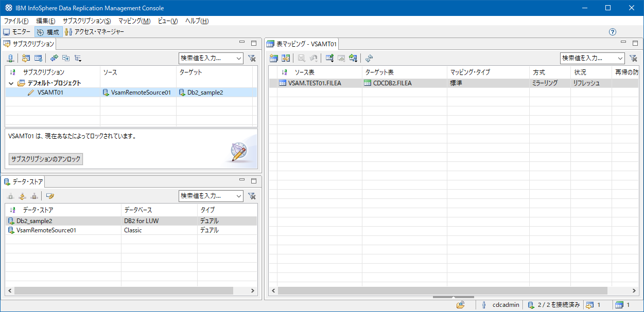Open the Table Mappings search value dropdown
The width and height of the screenshot is (644, 312).
(620, 59)
